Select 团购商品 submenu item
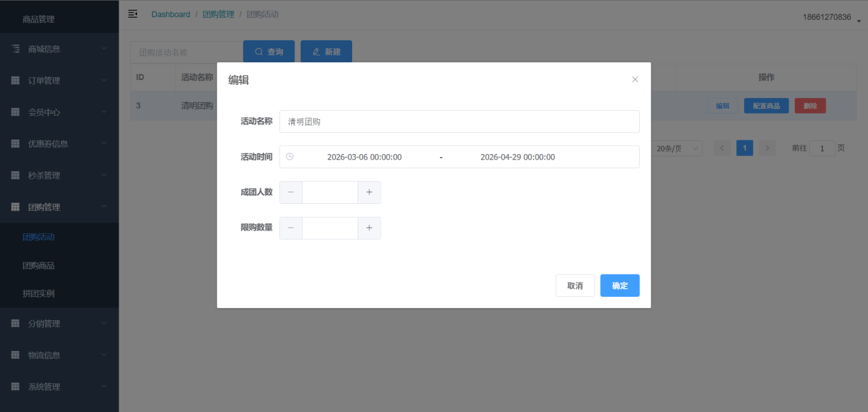The width and height of the screenshot is (868, 412). [x=38, y=266]
